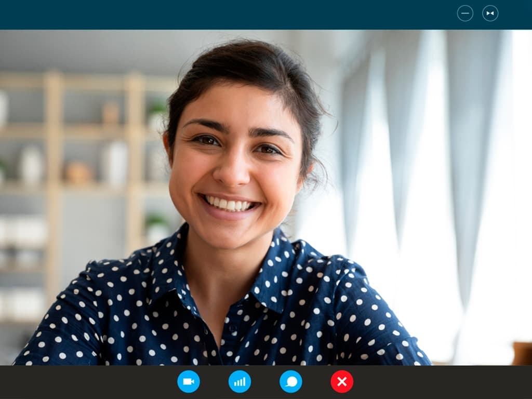Image resolution: width=532 pixels, height=399 pixels.
Task: Check connection strength via bars button
Action: click(240, 382)
